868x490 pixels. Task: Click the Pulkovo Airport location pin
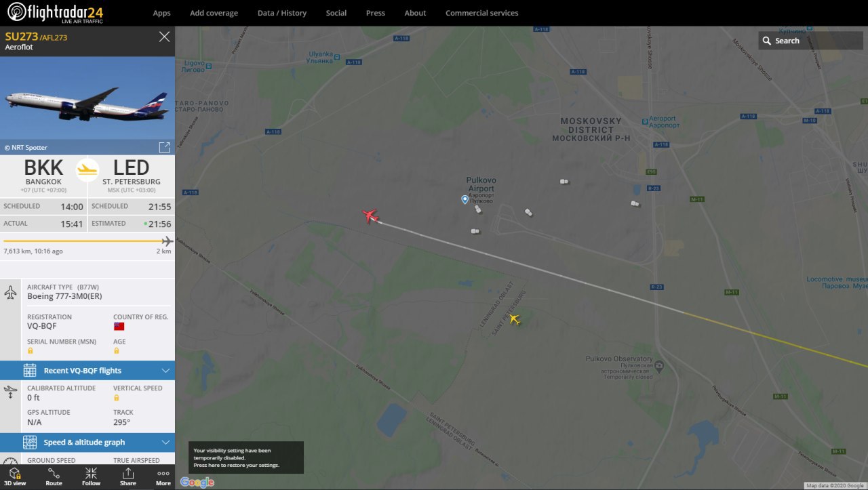(465, 199)
